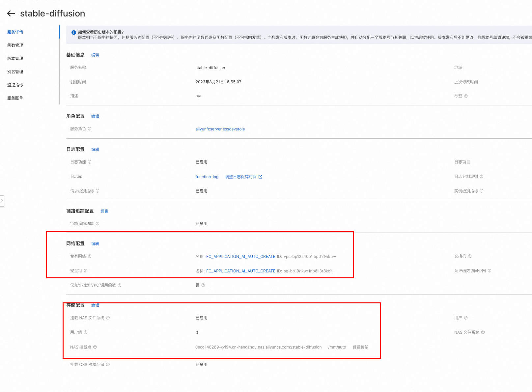This screenshot has height=392, width=532.
Task: Go to 监控指标 in the sidebar
Action: pos(15,85)
